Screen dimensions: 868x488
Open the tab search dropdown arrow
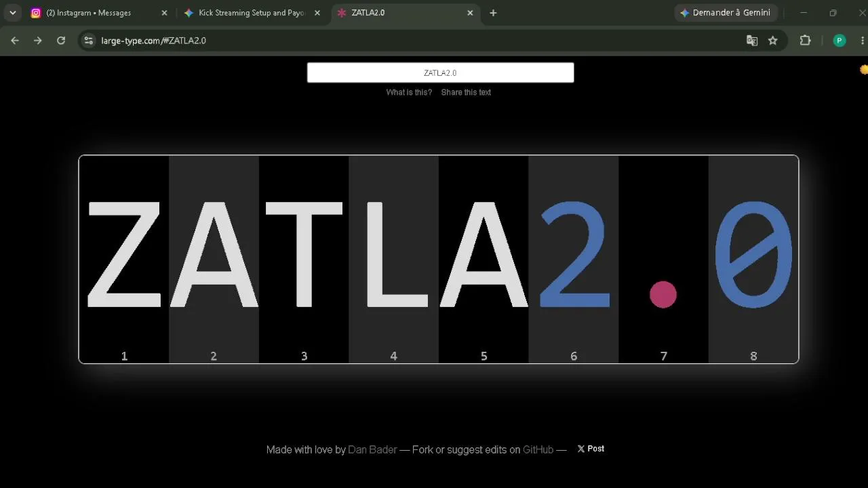tap(12, 13)
